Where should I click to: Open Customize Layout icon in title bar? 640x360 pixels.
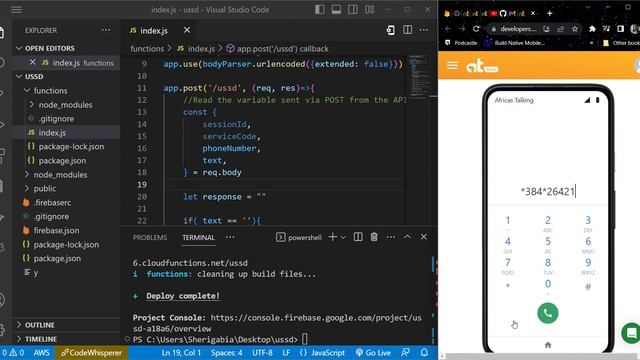tap(370, 9)
